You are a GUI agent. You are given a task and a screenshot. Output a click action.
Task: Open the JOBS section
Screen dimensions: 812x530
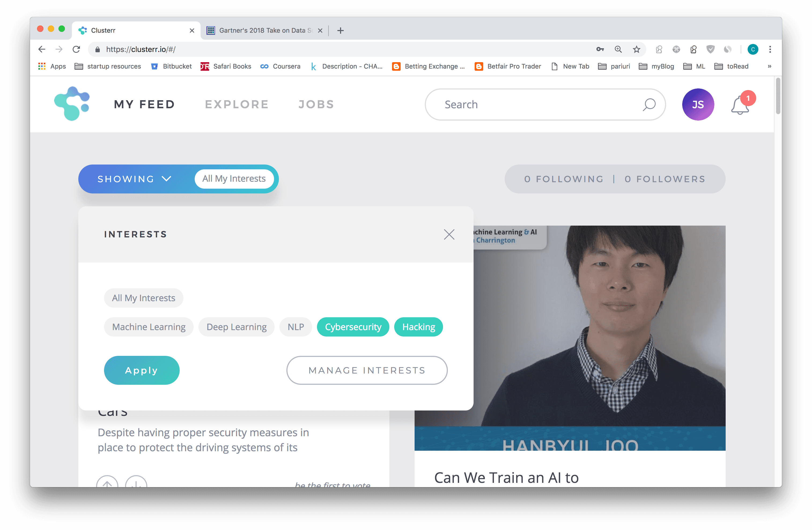(316, 104)
